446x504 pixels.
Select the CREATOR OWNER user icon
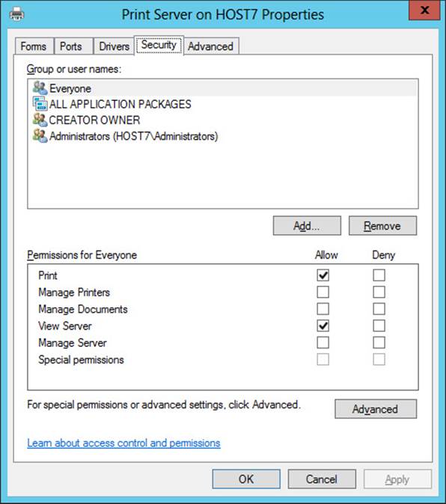point(40,120)
